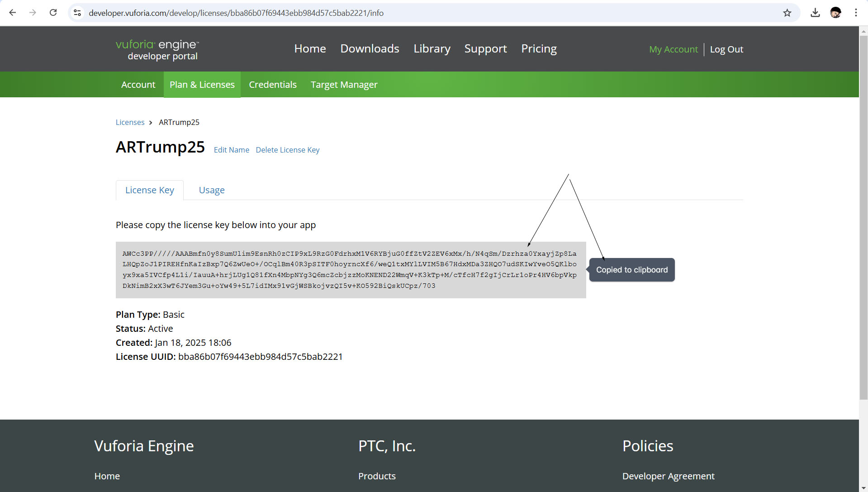Image resolution: width=868 pixels, height=492 pixels.
Task: Click the address bar URL
Action: point(236,13)
